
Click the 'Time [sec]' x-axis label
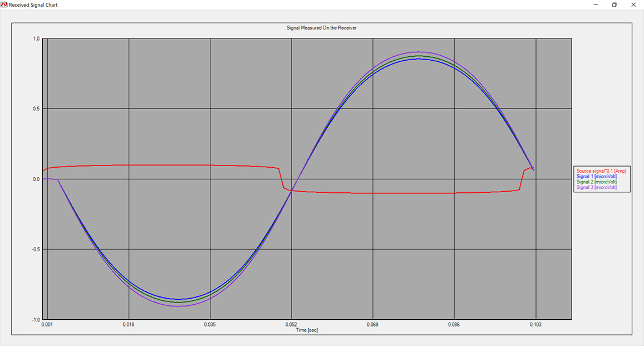tap(307, 330)
